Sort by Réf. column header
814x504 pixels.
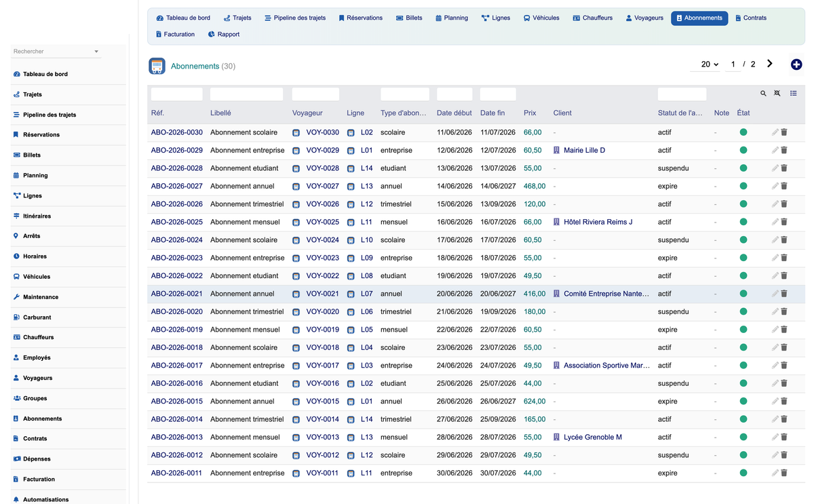pos(157,113)
